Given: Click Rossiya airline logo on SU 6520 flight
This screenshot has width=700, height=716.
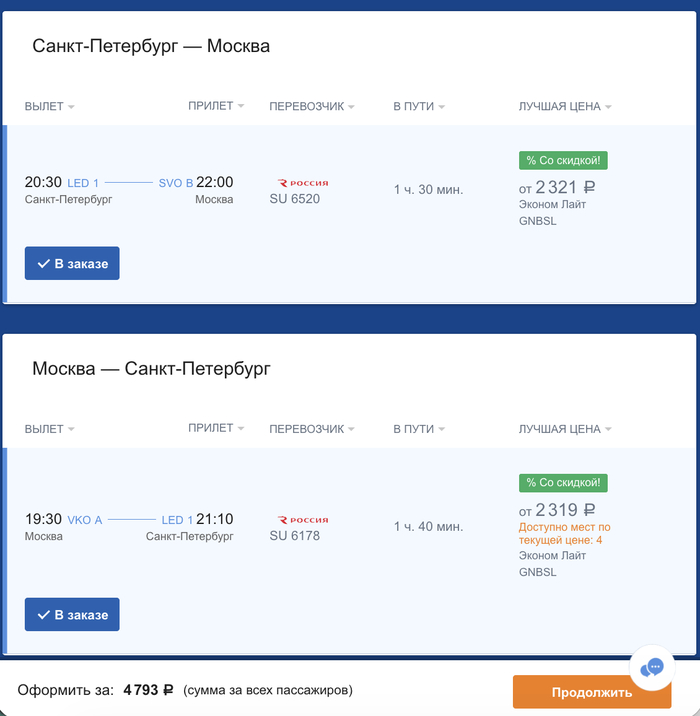Looking at the screenshot, I should coord(302,183).
